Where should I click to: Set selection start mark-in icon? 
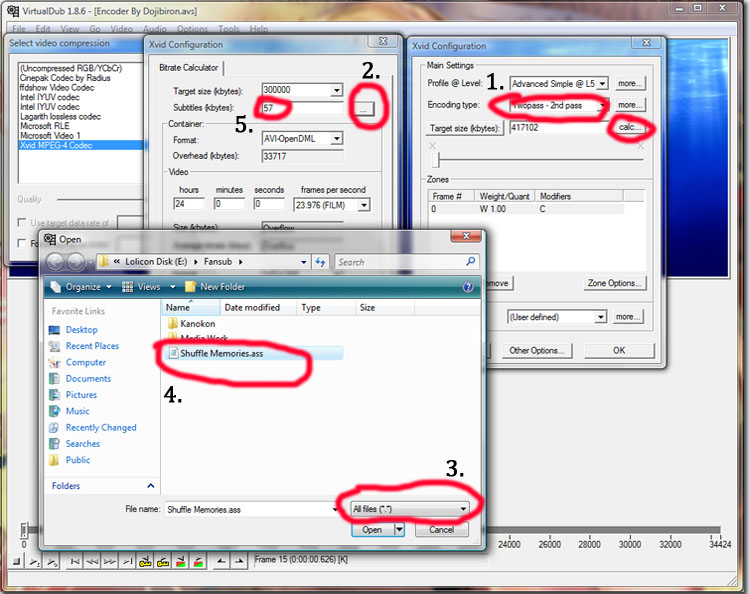[x=221, y=561]
